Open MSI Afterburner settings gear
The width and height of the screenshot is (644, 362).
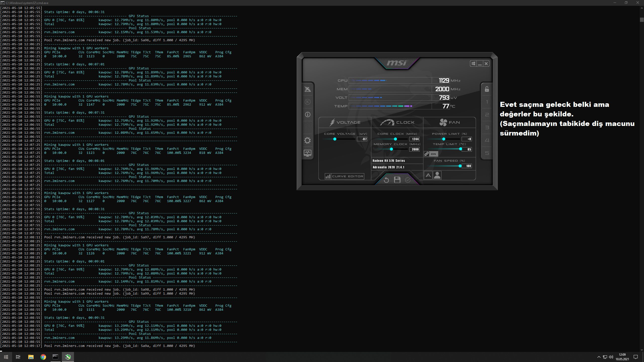click(307, 140)
